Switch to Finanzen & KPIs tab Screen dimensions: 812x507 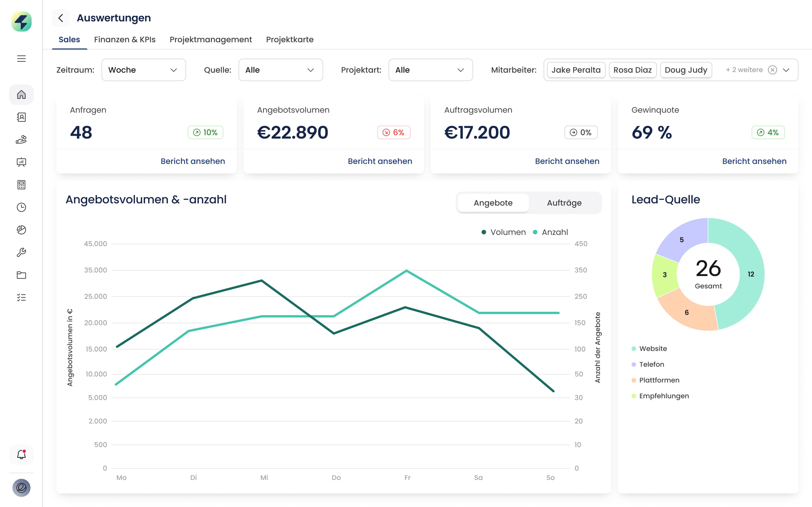click(125, 39)
